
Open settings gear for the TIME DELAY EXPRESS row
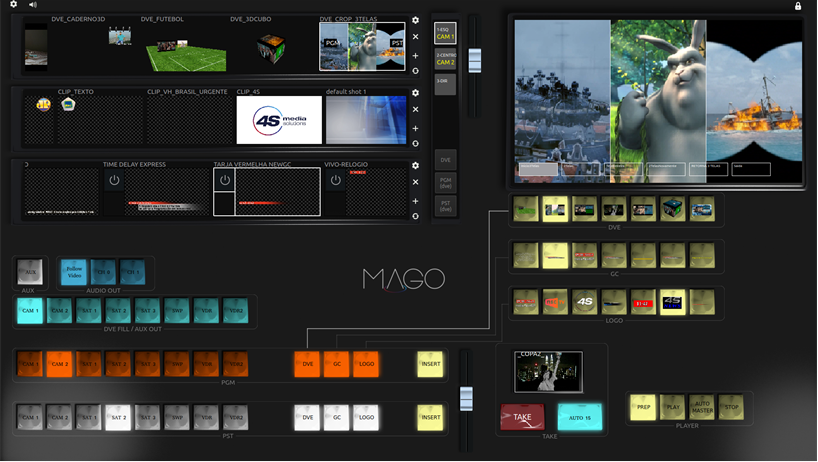pyautogui.click(x=415, y=165)
